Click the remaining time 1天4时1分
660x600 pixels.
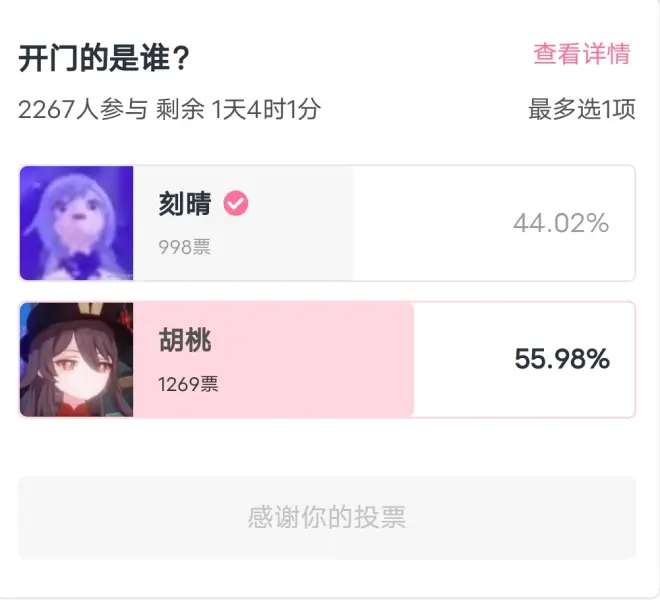point(266,109)
